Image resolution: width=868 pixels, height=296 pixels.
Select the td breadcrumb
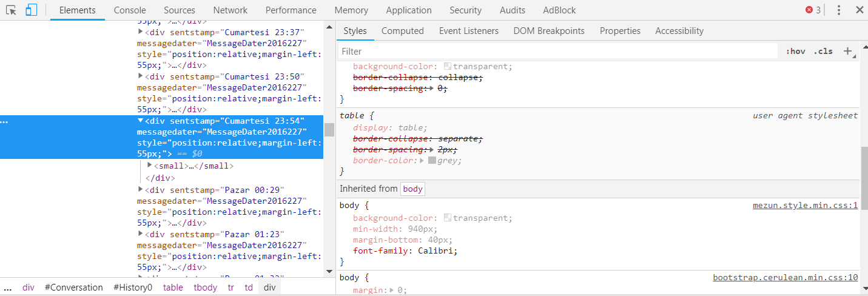tap(249, 288)
